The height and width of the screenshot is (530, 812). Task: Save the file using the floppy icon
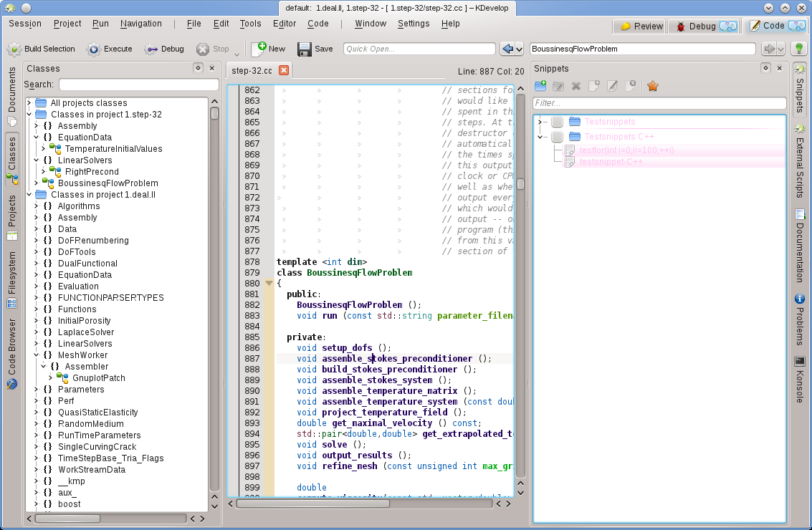[305, 49]
